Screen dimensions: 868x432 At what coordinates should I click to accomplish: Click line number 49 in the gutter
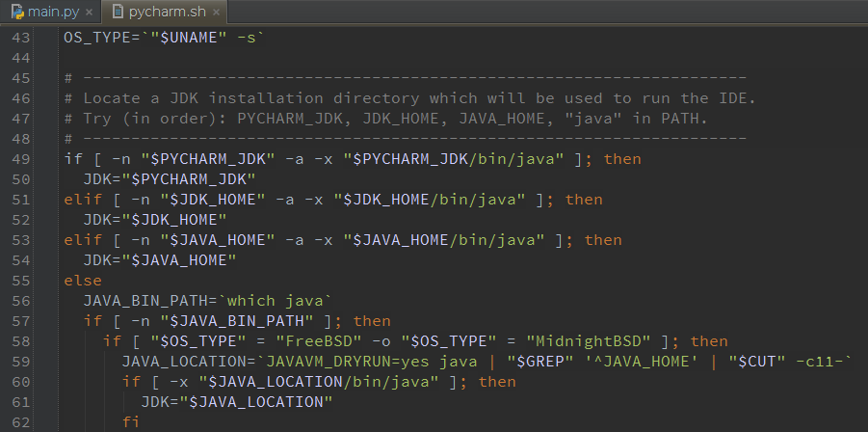pos(20,159)
